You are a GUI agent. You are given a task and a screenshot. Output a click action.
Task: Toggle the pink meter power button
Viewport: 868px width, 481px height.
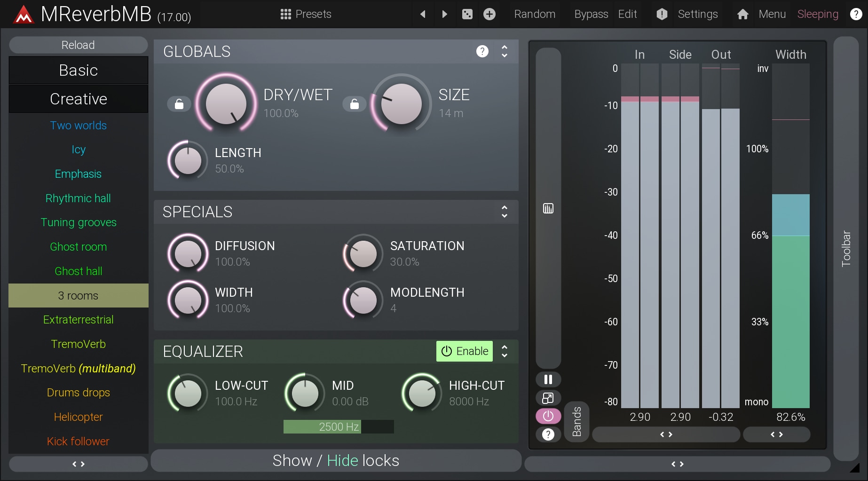pyautogui.click(x=548, y=416)
